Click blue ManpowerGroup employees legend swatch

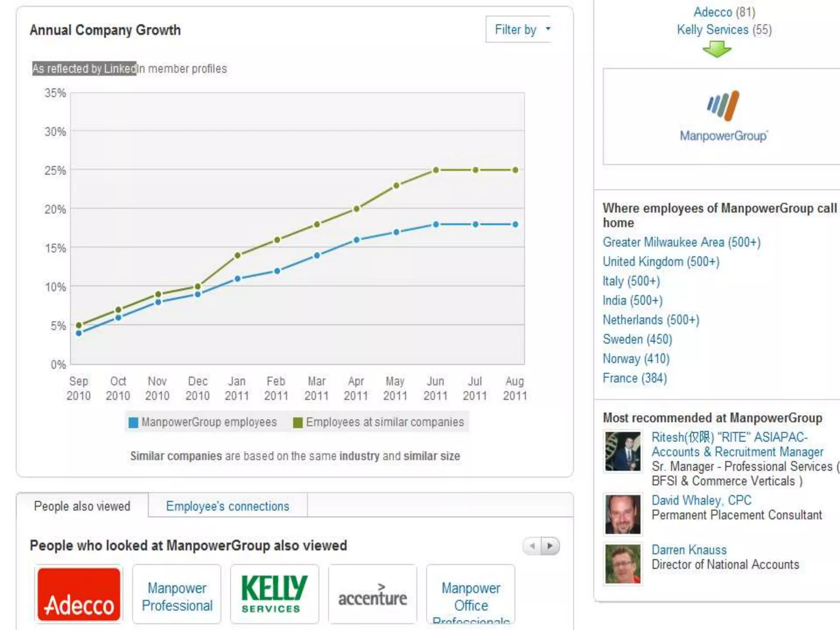tap(133, 422)
